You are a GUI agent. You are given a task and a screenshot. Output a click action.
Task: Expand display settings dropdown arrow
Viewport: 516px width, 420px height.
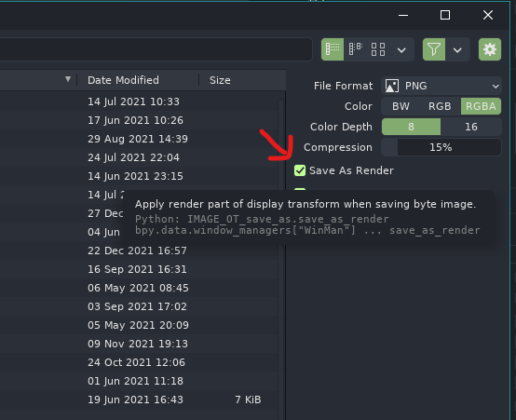click(x=401, y=50)
